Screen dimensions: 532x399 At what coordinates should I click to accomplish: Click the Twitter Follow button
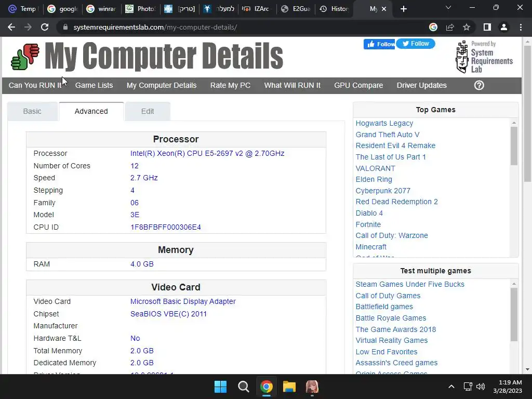click(416, 44)
